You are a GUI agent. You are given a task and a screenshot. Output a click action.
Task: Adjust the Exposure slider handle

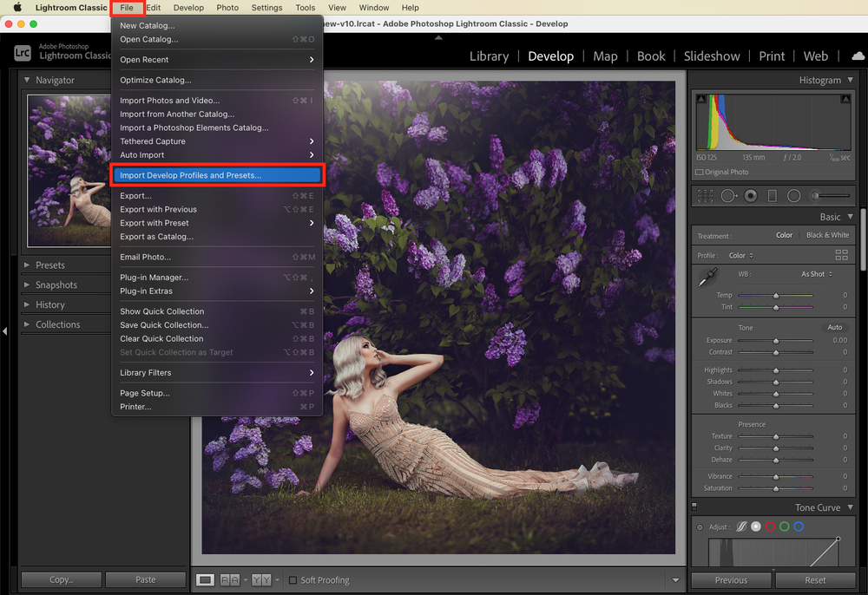click(776, 341)
